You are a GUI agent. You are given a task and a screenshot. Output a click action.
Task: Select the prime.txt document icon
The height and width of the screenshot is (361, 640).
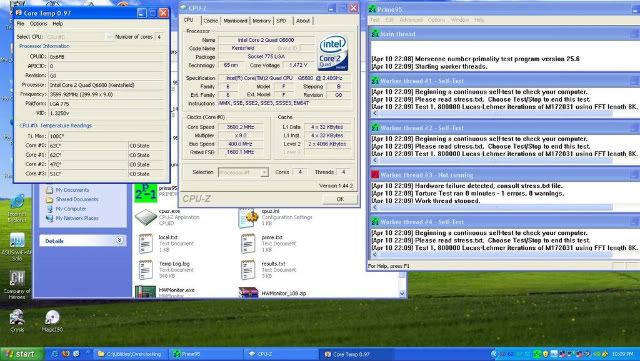coord(248,244)
